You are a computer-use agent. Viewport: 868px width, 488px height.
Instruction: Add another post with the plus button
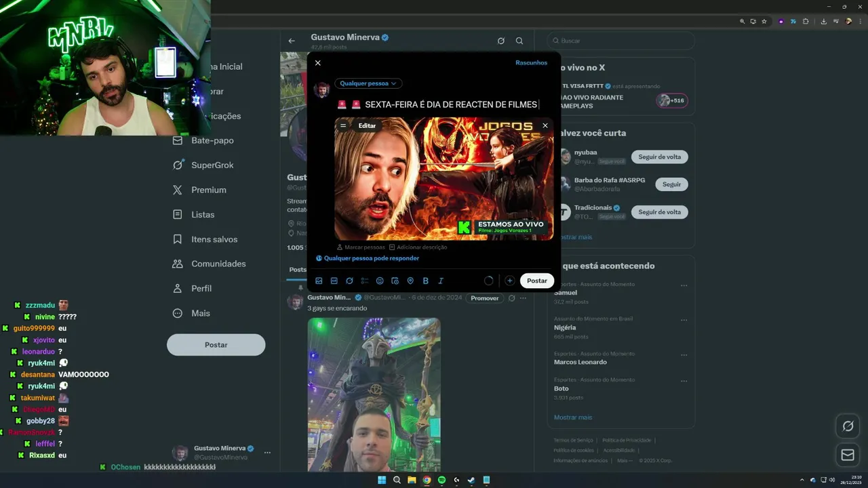tap(510, 281)
